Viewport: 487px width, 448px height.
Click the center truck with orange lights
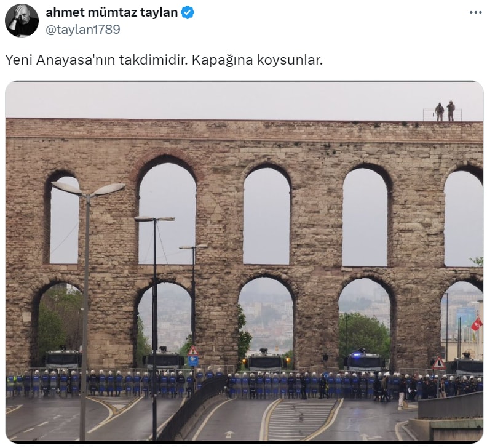(264, 361)
